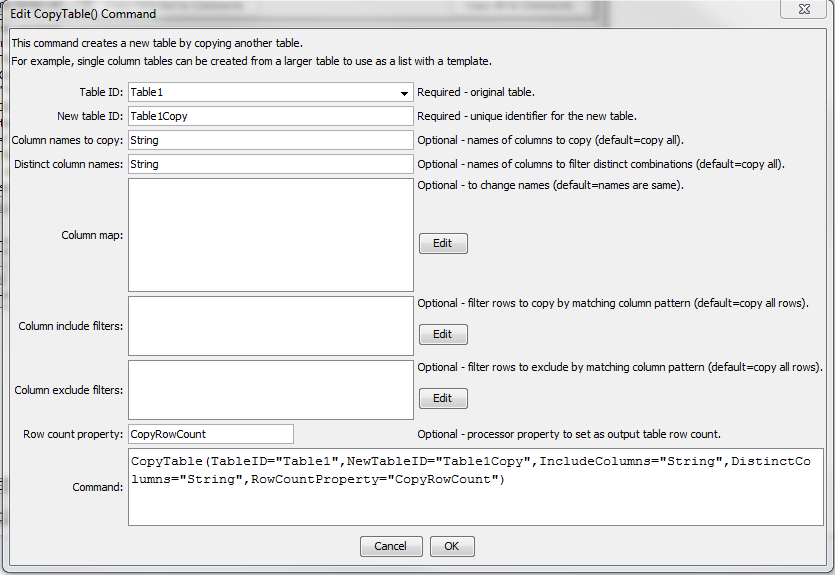Click the 'For example, single column tables' text
This screenshot has height=575, width=835.
tap(251, 61)
